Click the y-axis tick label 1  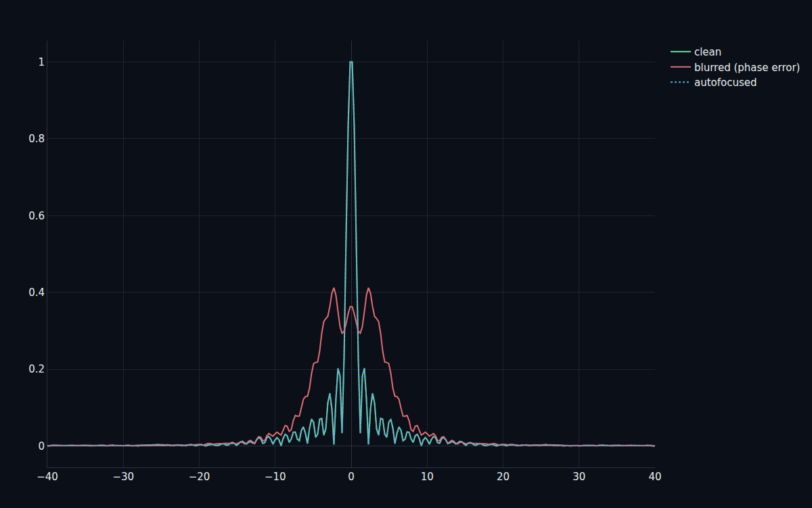click(41, 62)
